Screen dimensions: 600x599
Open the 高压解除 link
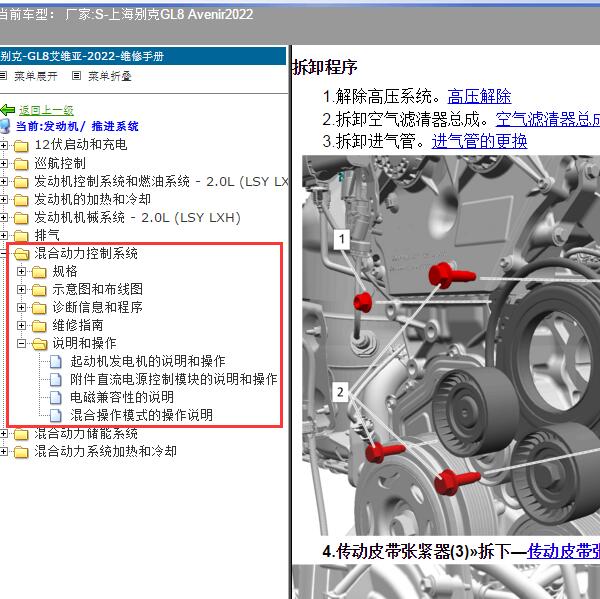479,96
